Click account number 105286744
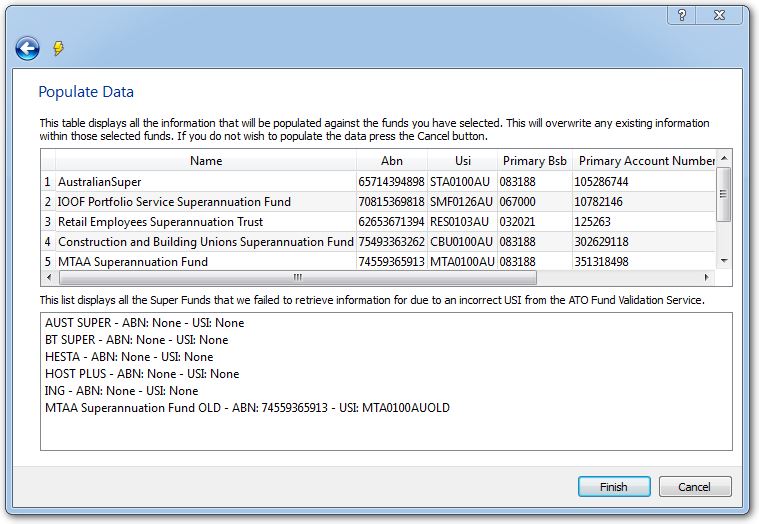Image resolution: width=759 pixels, height=524 pixels. pyautogui.click(x=644, y=182)
